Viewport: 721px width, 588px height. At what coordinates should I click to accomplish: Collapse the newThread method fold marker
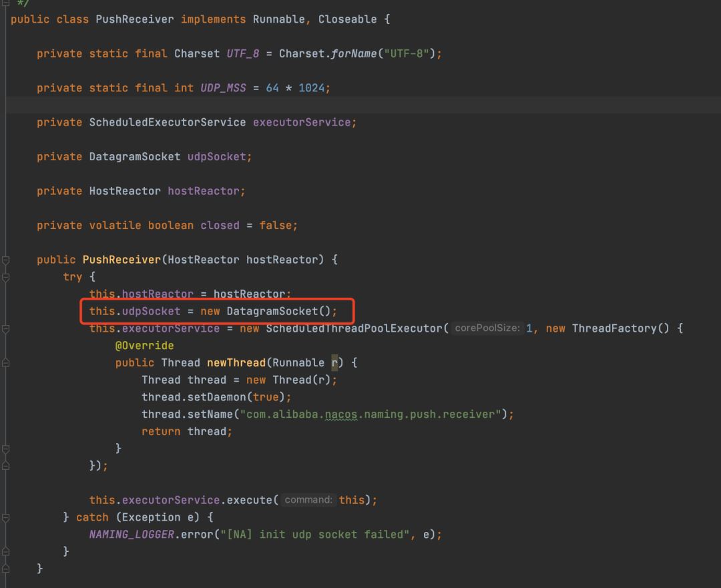point(5,363)
